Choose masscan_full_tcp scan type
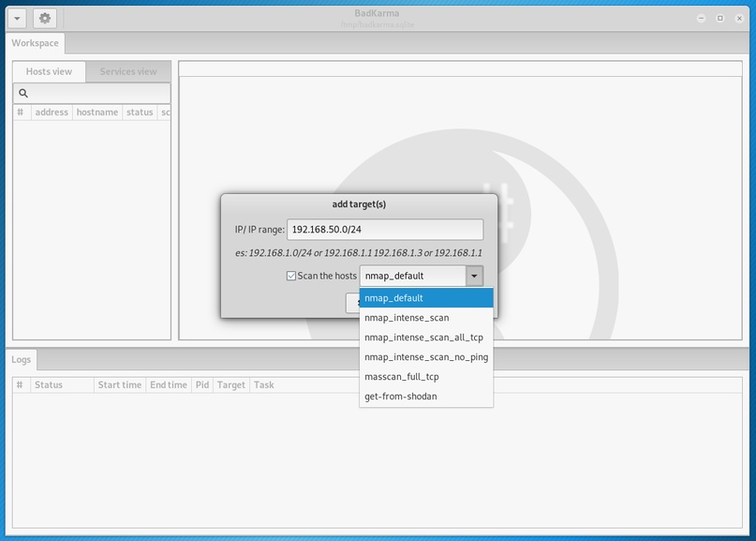The height and width of the screenshot is (541, 756). pyautogui.click(x=426, y=377)
